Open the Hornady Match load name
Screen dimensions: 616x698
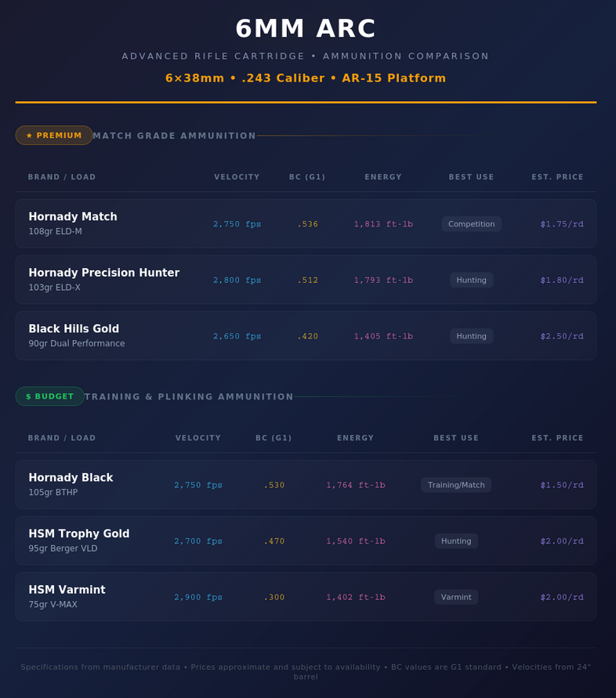tap(73, 217)
